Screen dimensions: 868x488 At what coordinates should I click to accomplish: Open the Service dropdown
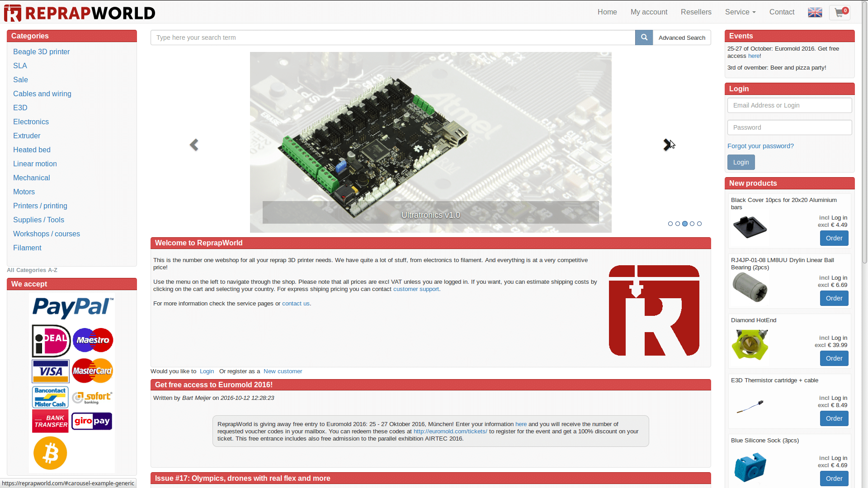pos(740,12)
